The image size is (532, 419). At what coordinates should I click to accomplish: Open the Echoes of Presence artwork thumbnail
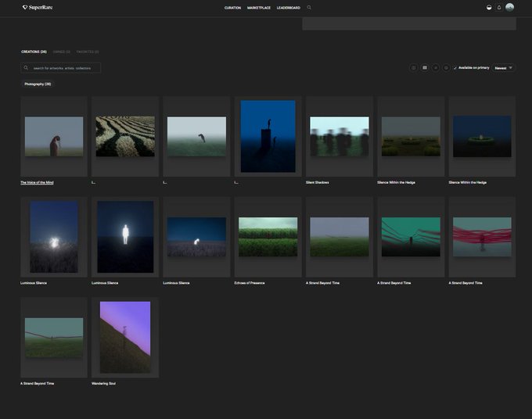(x=268, y=237)
